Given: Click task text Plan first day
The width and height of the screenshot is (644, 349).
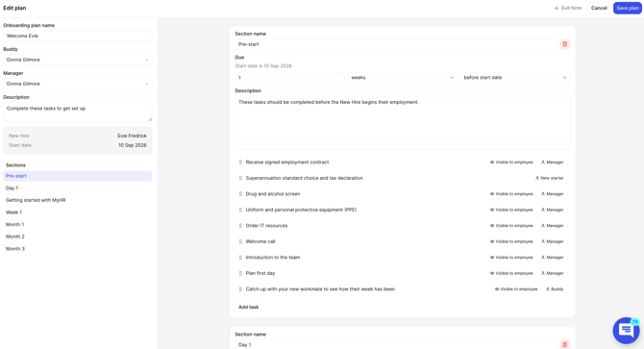Looking at the screenshot, I should click(260, 273).
